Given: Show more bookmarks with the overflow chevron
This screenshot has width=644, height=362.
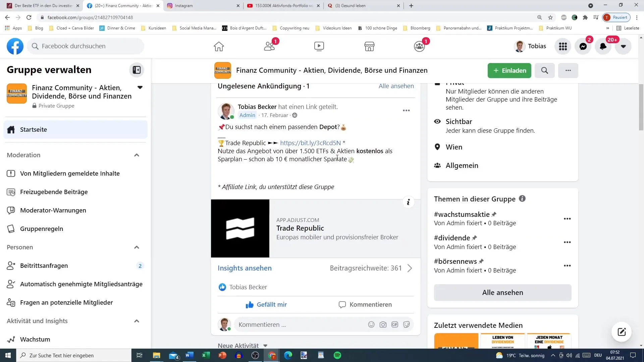Looking at the screenshot, I should click(607, 28).
